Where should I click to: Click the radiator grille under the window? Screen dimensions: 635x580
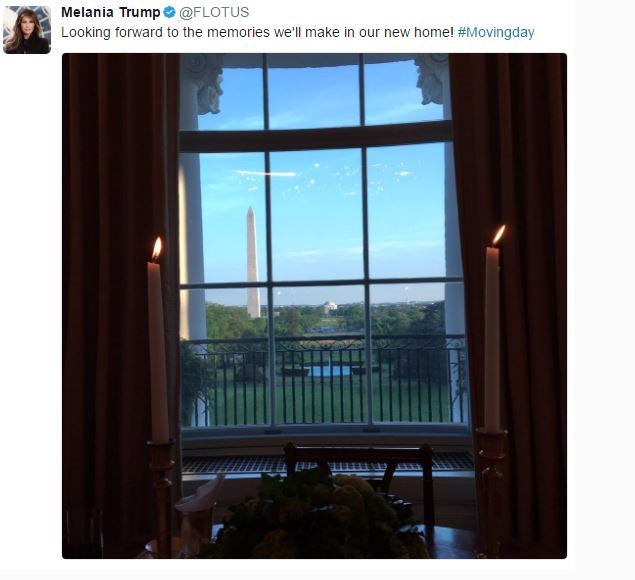(328, 463)
